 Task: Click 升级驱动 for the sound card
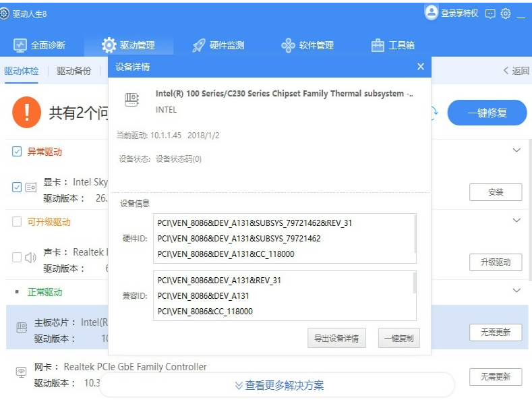click(496, 262)
